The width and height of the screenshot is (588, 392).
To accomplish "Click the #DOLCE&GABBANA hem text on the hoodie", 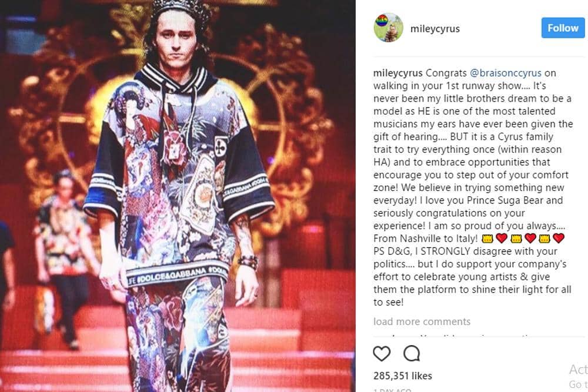I will click(176, 276).
